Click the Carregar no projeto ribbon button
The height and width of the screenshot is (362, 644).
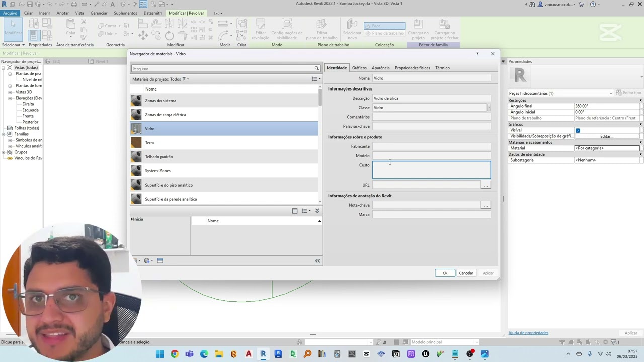tap(417, 29)
